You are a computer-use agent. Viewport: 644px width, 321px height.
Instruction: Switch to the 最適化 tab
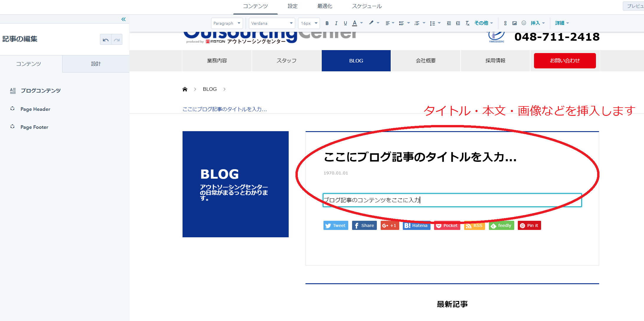(325, 6)
